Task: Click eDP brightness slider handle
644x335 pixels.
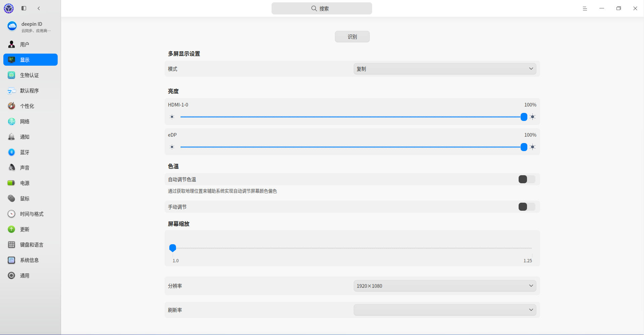Action: click(x=524, y=147)
